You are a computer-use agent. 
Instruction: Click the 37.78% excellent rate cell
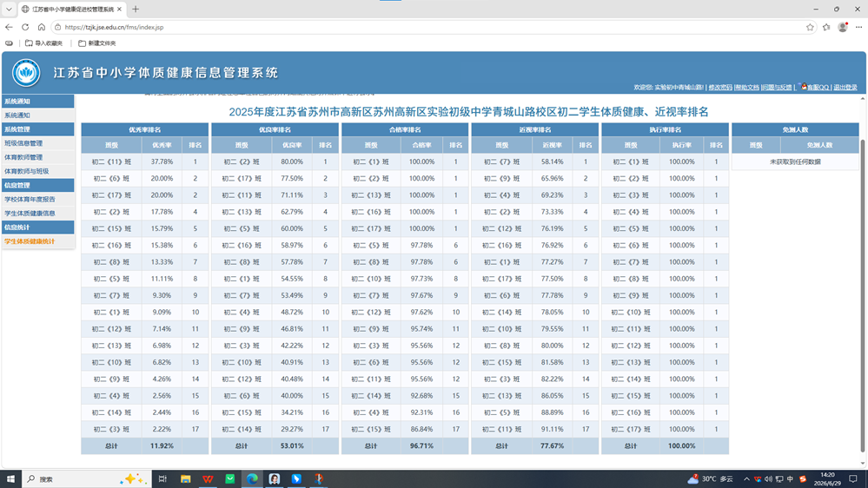click(162, 162)
